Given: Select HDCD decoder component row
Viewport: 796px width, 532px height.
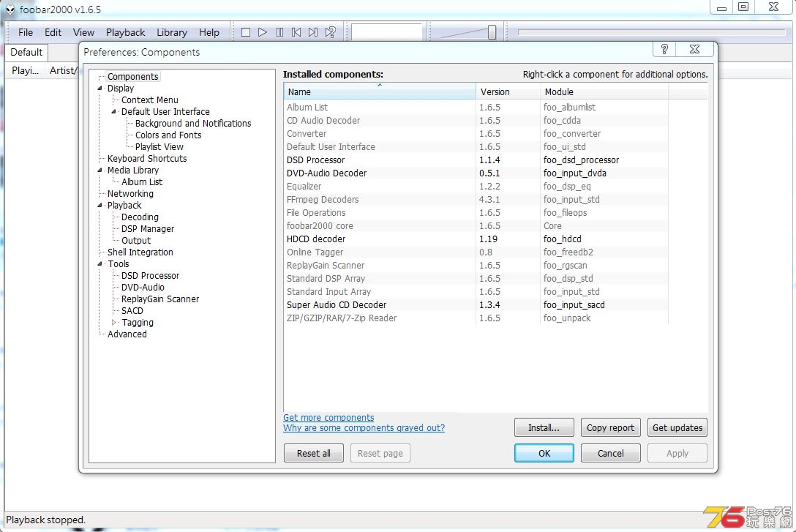Looking at the screenshot, I should coord(476,239).
